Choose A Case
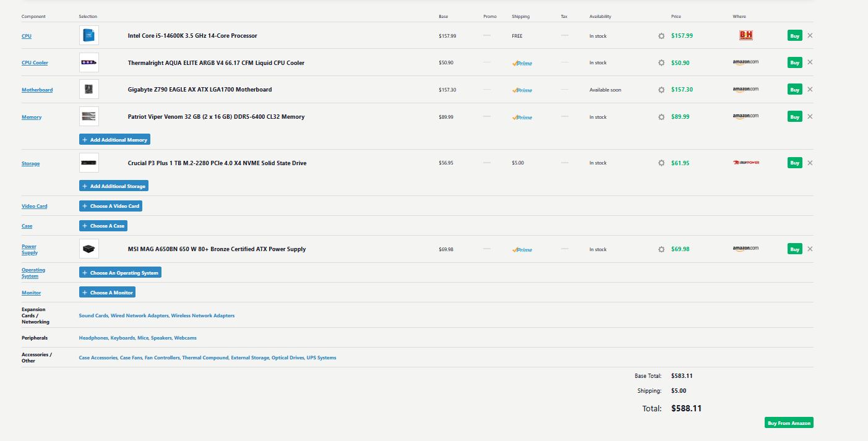Image resolution: width=868 pixels, height=441 pixels. point(103,226)
